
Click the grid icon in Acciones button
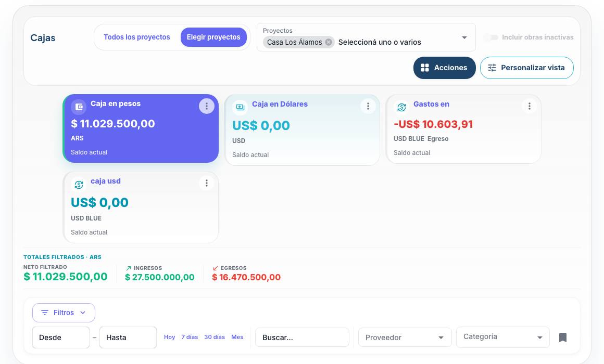pos(425,68)
